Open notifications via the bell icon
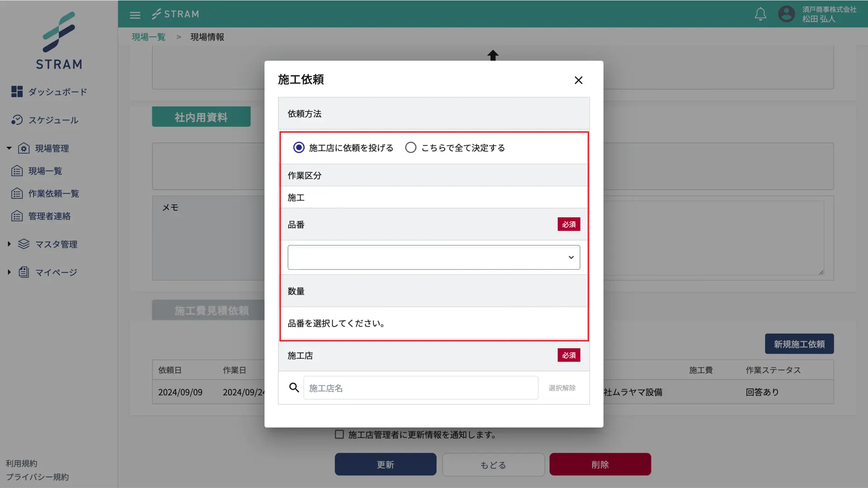 click(x=760, y=14)
